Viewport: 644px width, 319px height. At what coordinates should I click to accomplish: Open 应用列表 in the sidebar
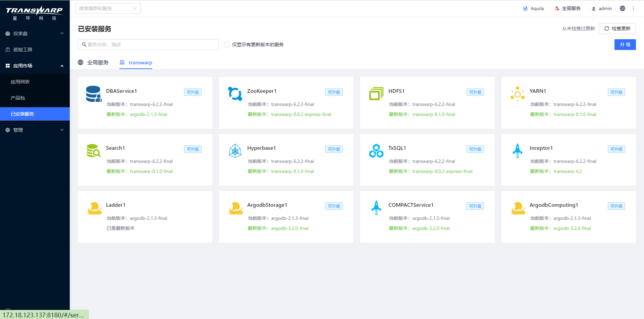(35, 82)
